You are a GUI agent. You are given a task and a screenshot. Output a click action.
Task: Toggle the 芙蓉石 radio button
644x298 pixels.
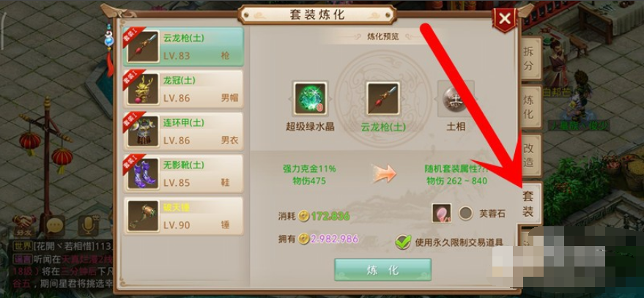point(466,213)
